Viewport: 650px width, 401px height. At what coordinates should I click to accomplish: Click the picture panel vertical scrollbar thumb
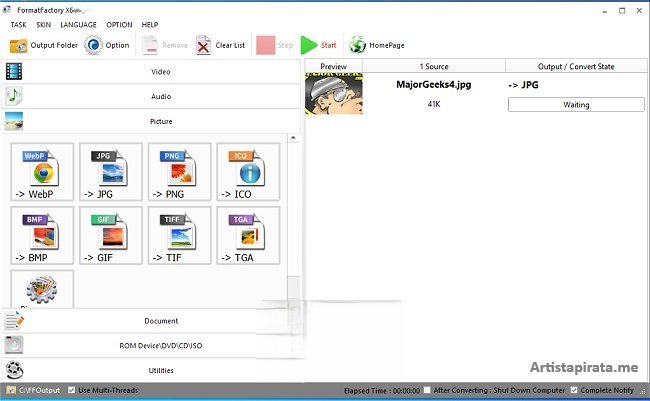(293, 287)
